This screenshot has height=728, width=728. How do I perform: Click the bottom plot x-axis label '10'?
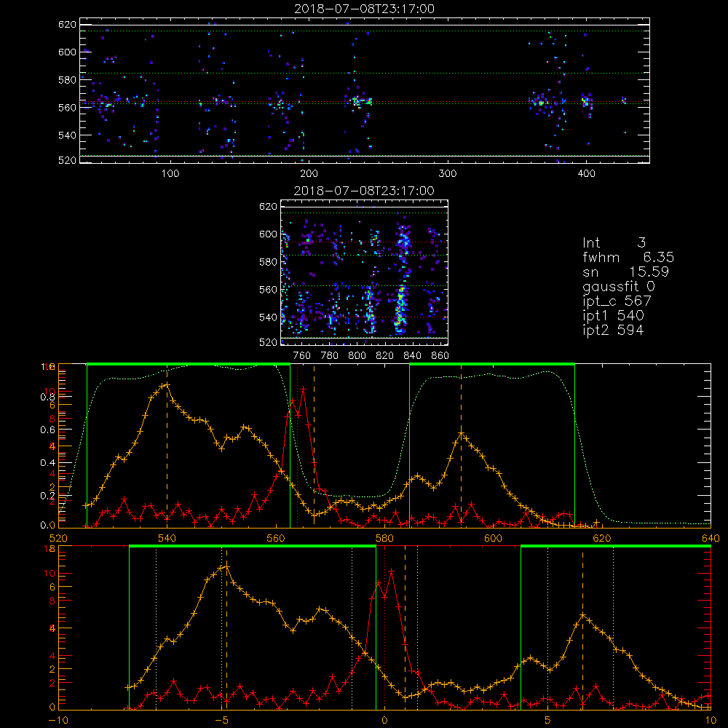(711, 721)
